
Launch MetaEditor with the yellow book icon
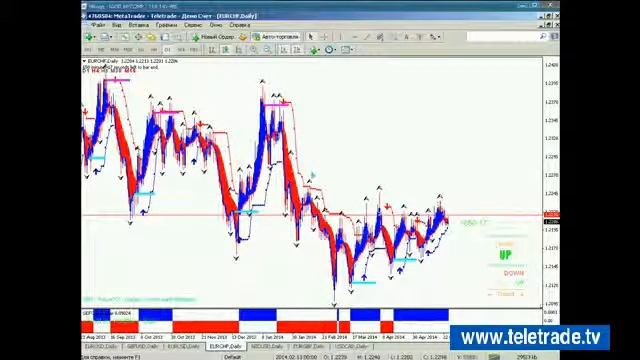pyautogui.click(x=243, y=37)
